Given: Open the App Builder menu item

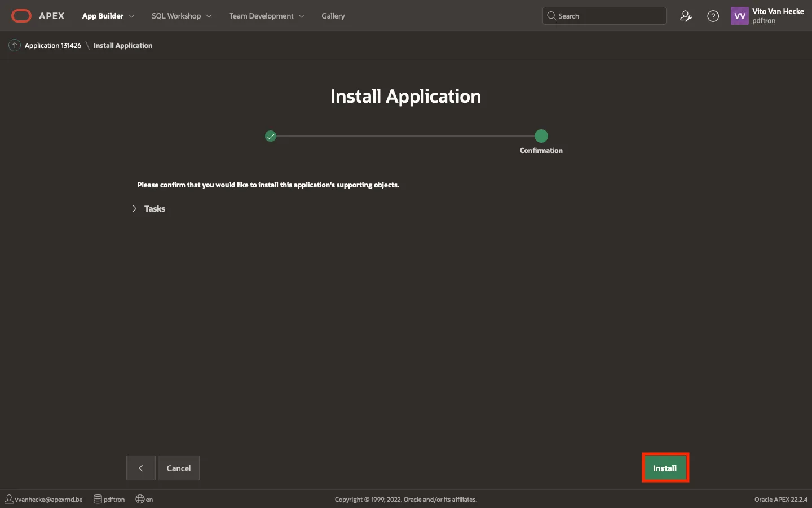Looking at the screenshot, I should tap(103, 16).
